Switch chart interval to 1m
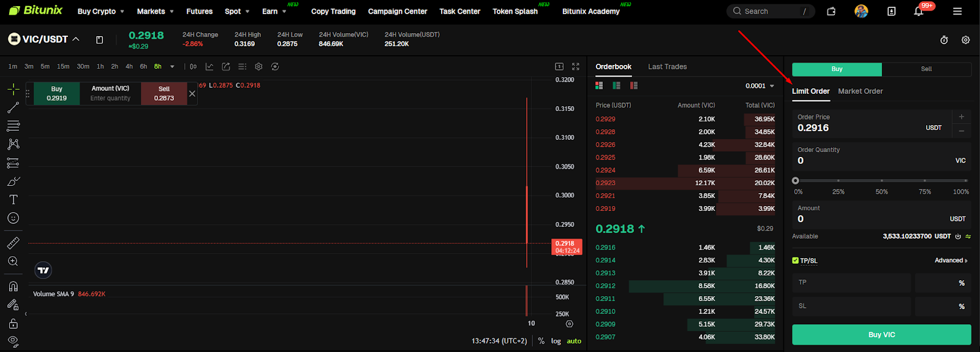 coord(13,67)
